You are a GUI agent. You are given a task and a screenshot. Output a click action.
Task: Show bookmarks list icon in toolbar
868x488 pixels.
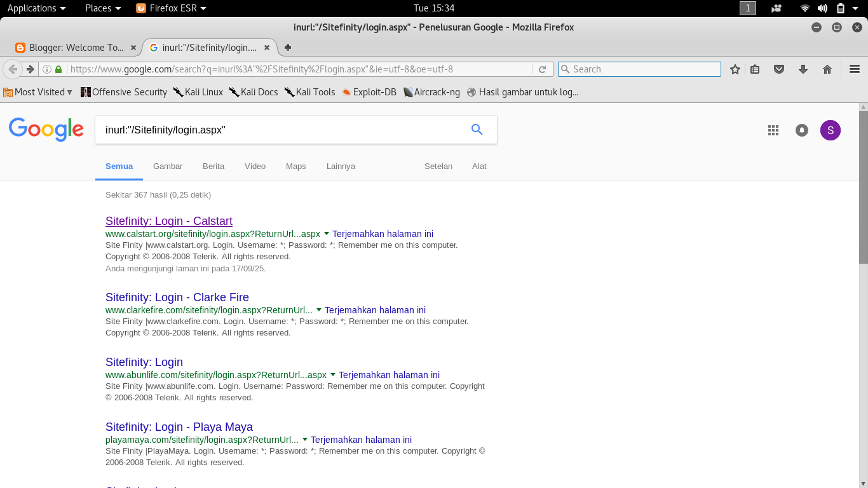(x=755, y=69)
